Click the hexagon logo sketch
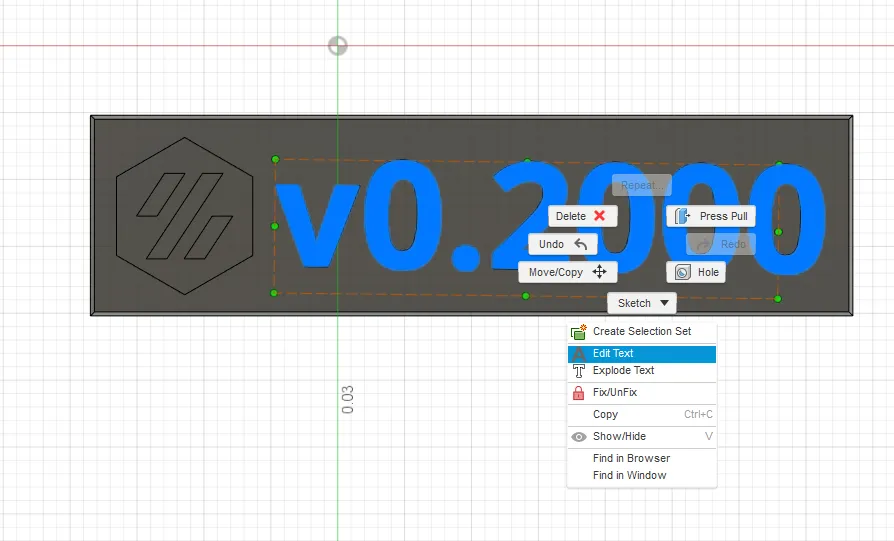The width and height of the screenshot is (894, 541). point(184,216)
